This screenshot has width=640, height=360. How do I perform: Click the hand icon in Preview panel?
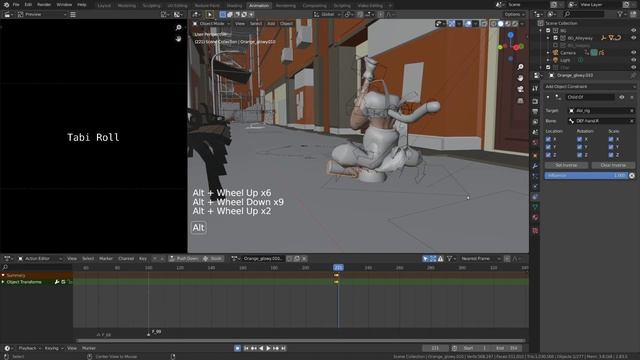click(178, 39)
